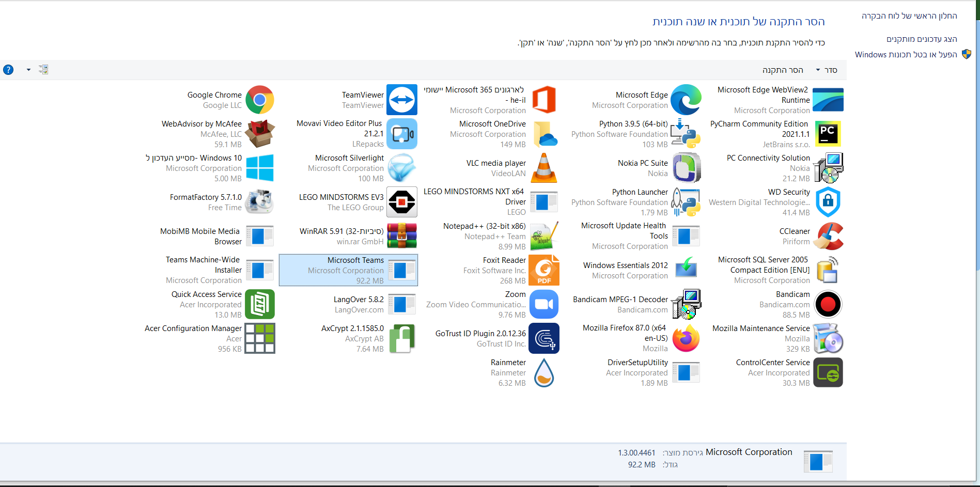The height and width of the screenshot is (487, 980).
Task: Open הצג עדכונים מותקנים link
Action: 922,39
